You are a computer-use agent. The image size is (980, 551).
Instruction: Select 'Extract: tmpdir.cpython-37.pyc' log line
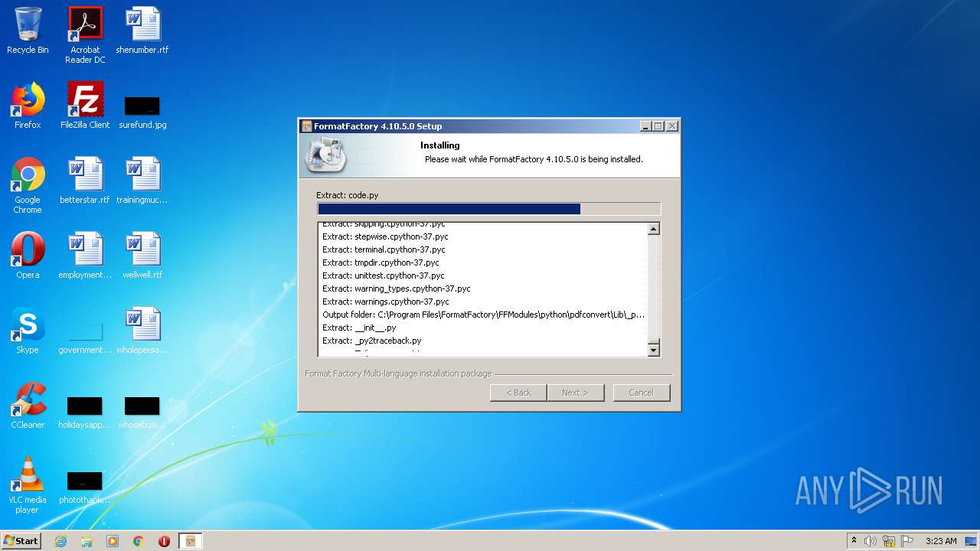(381, 262)
